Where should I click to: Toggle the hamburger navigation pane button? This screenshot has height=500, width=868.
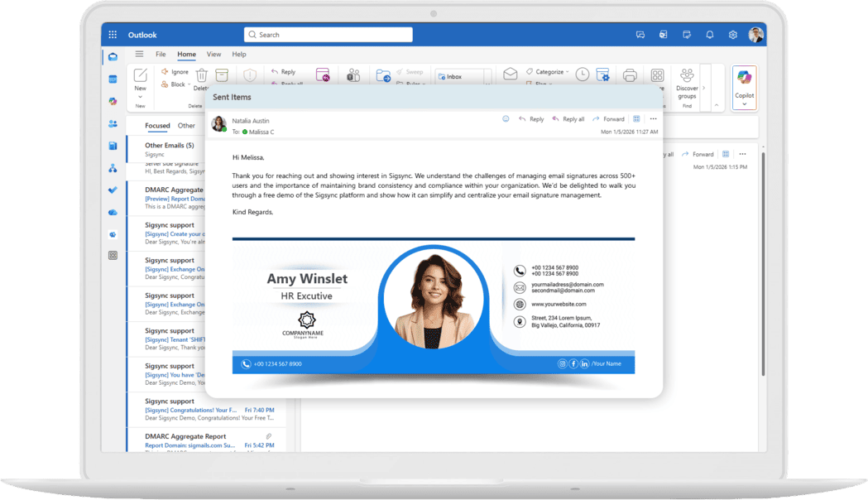click(140, 54)
